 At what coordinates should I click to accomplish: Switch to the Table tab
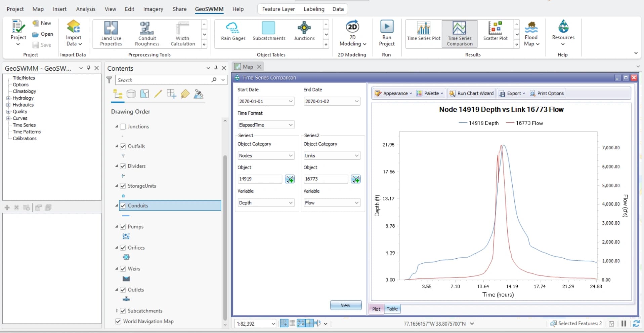click(392, 309)
